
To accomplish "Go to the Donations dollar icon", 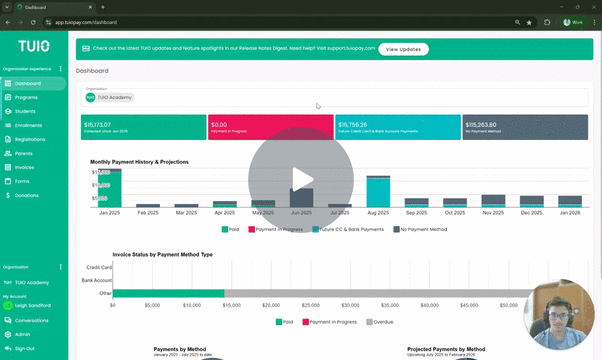I will [x=8, y=195].
